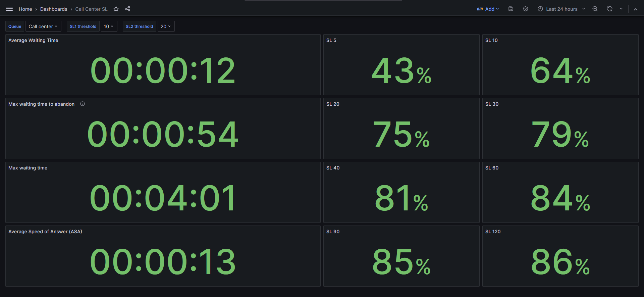Zoom out the time range
The image size is (644, 297).
coord(595,9)
